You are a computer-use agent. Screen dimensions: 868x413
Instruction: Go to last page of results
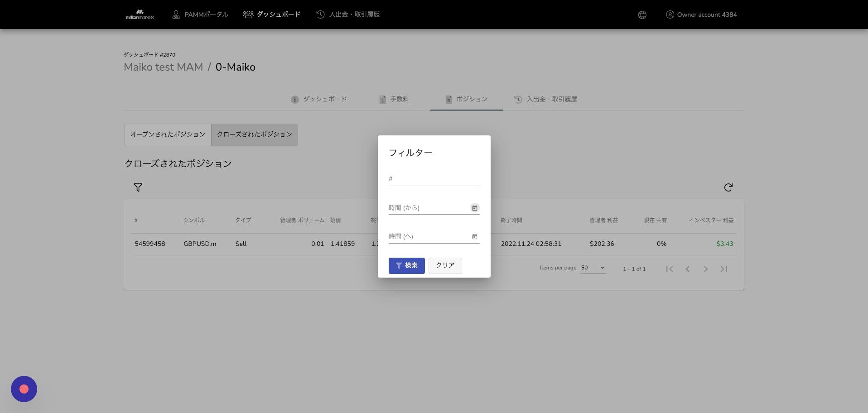pyautogui.click(x=724, y=269)
